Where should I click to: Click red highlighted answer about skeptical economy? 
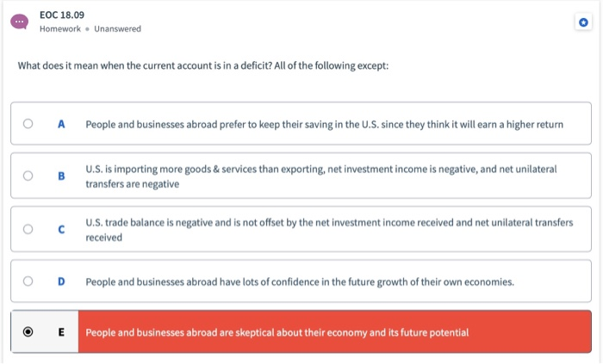click(x=334, y=332)
